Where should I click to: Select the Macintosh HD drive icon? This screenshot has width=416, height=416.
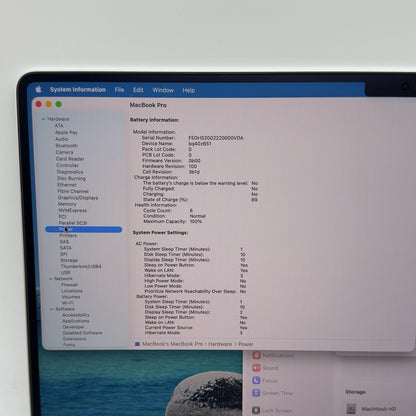(351, 408)
